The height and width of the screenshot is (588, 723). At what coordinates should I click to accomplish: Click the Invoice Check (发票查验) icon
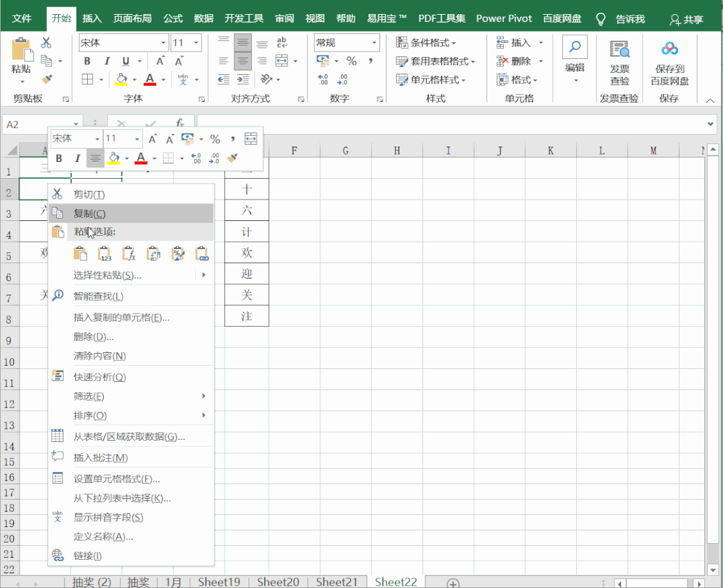(619, 50)
